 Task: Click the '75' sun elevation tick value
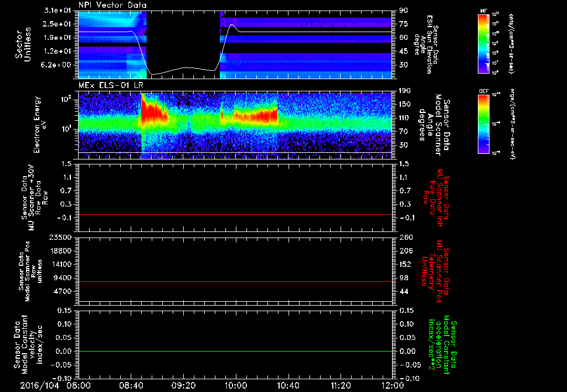tap(404, 24)
